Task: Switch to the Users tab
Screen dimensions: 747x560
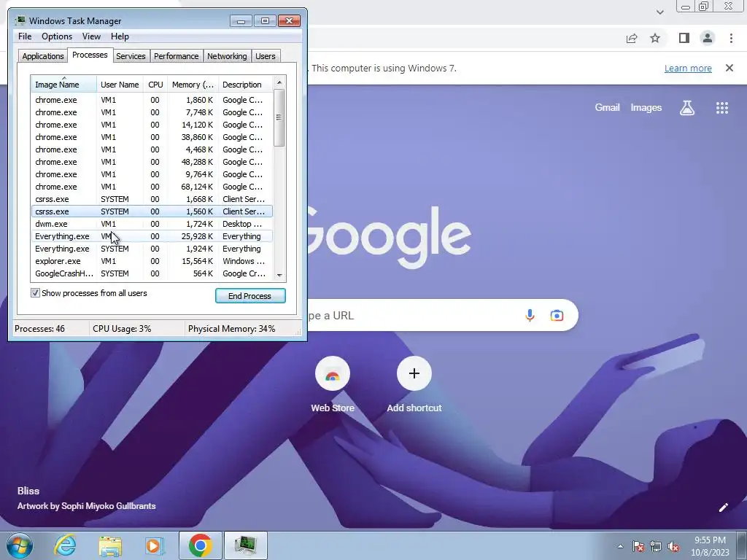Action: (265, 56)
